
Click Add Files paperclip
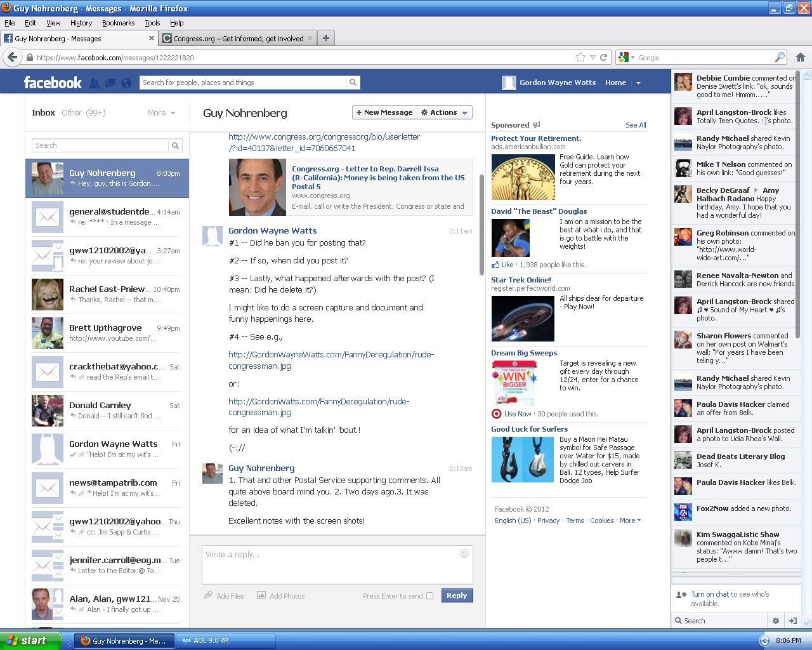pos(208,595)
